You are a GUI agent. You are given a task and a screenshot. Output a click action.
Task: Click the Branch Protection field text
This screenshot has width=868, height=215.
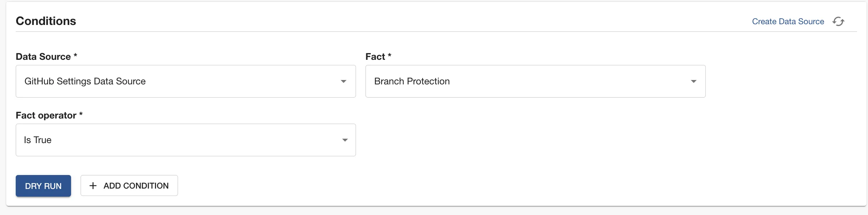[412, 81]
